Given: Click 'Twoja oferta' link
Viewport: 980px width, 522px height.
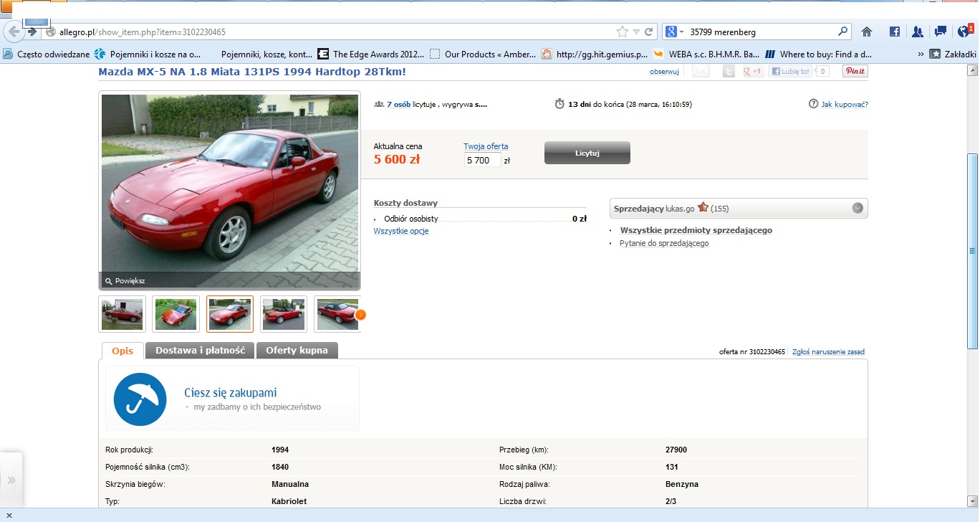Looking at the screenshot, I should (x=486, y=146).
